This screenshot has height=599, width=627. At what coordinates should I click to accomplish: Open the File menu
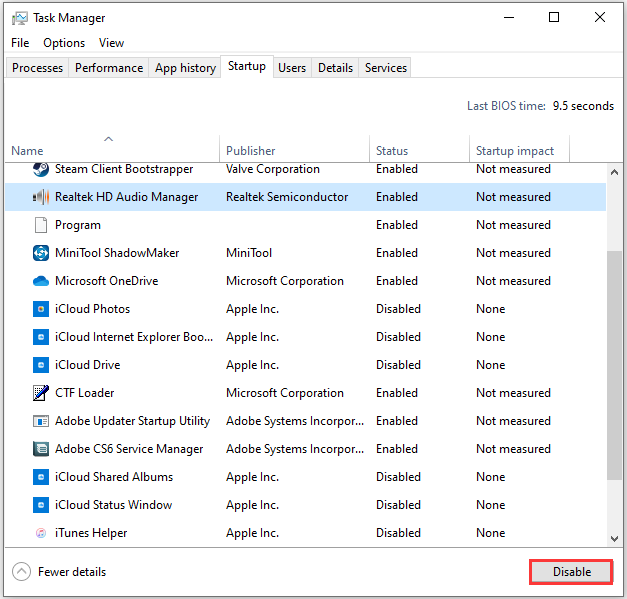20,43
